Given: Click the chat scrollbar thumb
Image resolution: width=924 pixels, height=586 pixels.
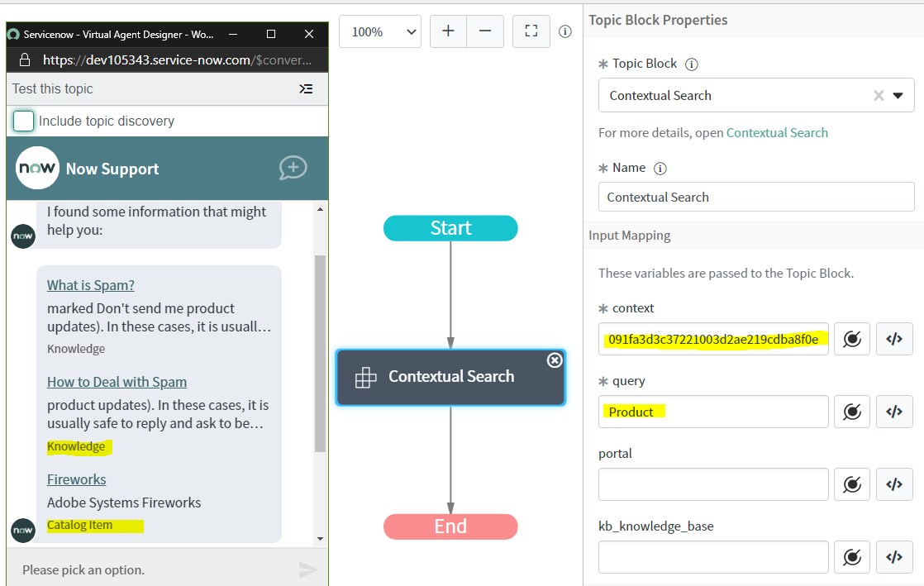Looking at the screenshot, I should coord(320,353).
